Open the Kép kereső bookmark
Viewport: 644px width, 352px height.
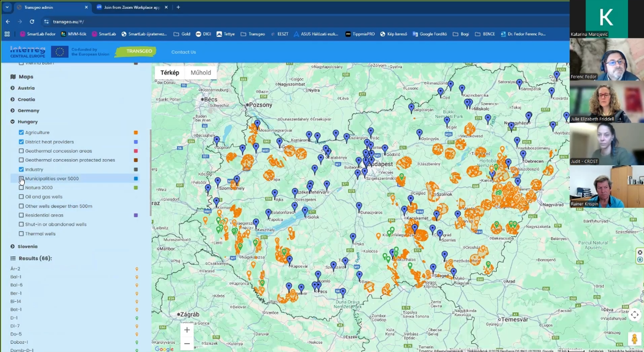(x=394, y=34)
